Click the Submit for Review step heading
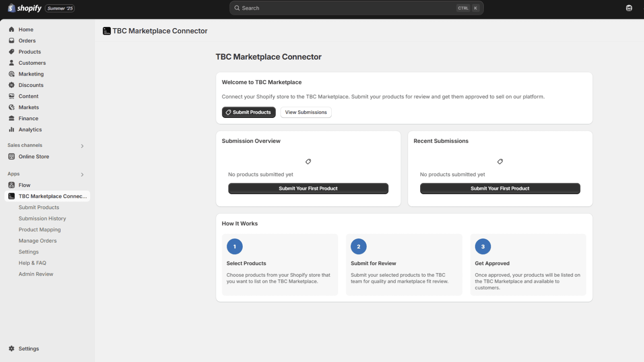The height and width of the screenshot is (362, 644). (x=374, y=263)
